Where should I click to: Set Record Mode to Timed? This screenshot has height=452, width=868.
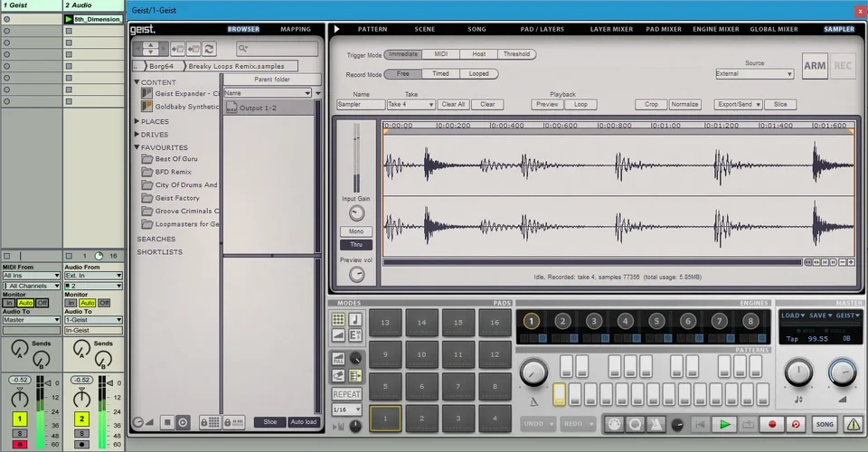click(x=440, y=73)
